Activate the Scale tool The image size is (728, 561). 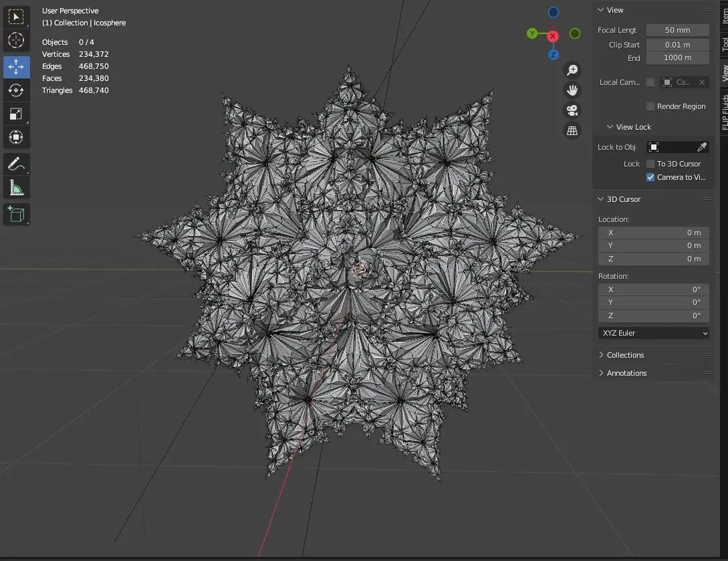(x=16, y=114)
